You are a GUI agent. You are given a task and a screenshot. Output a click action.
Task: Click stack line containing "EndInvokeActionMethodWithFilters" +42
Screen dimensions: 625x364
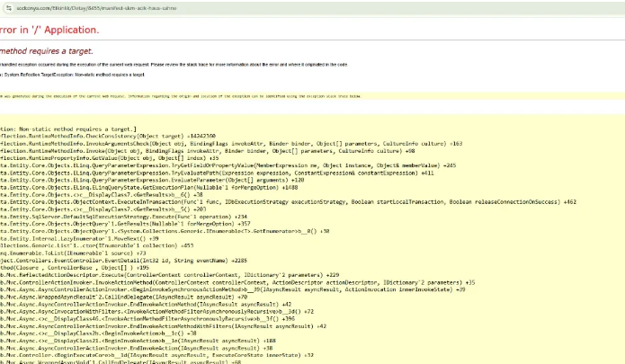(163, 326)
